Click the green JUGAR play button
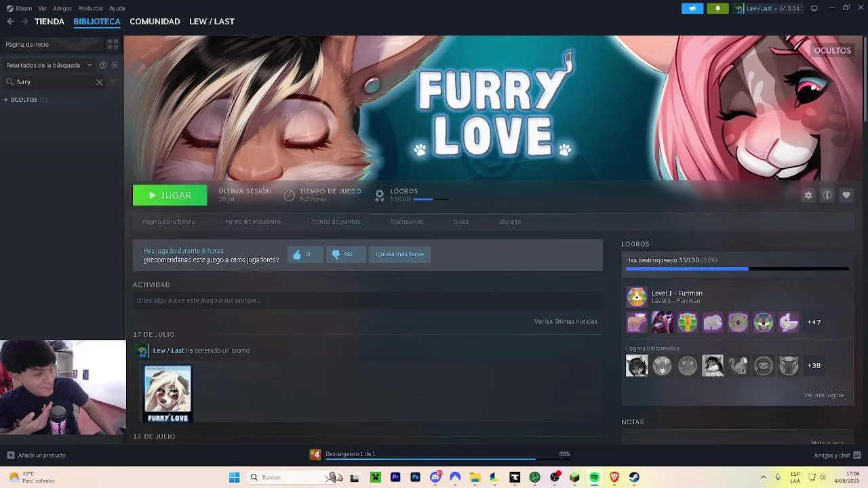868x488 pixels. point(170,195)
